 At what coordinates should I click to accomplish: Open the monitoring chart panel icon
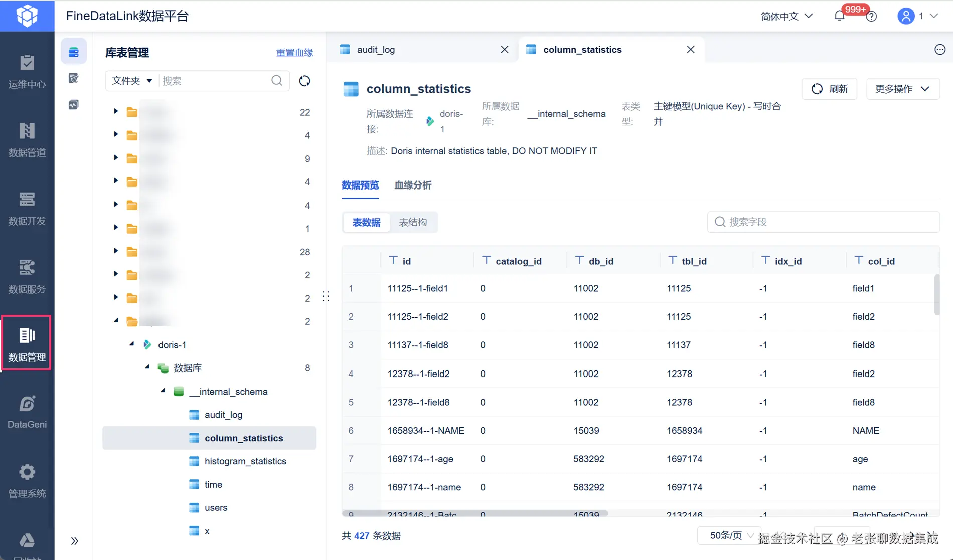pos(74,105)
